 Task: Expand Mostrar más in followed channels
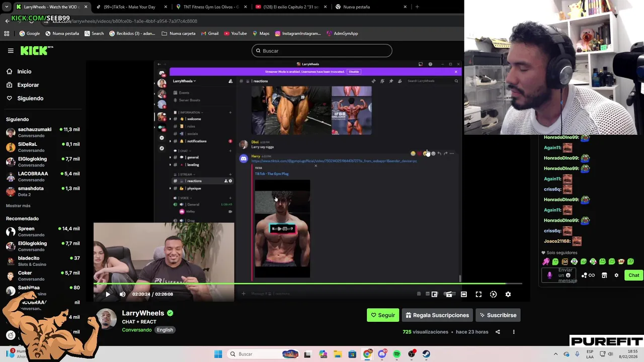pyautogui.click(x=18, y=206)
